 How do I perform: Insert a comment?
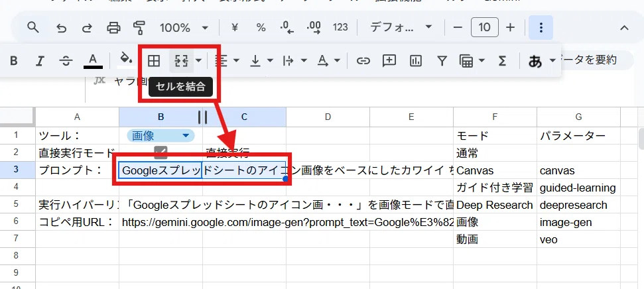[x=389, y=61]
